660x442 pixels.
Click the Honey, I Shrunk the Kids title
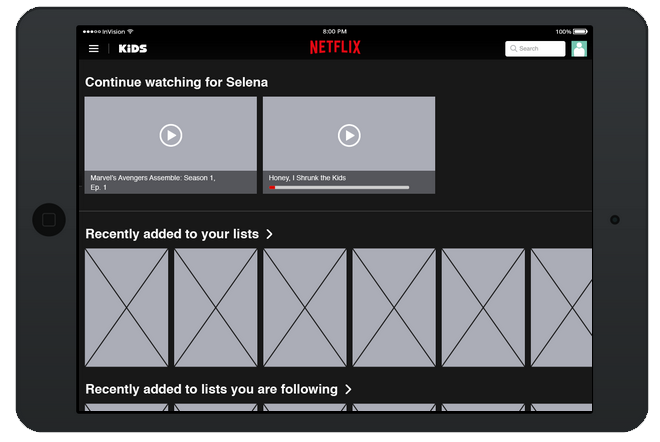pos(307,178)
